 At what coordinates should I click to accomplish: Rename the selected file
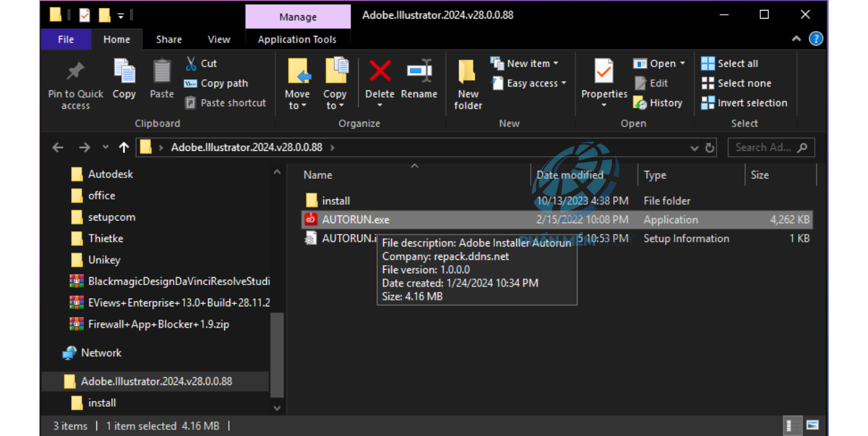[x=419, y=80]
